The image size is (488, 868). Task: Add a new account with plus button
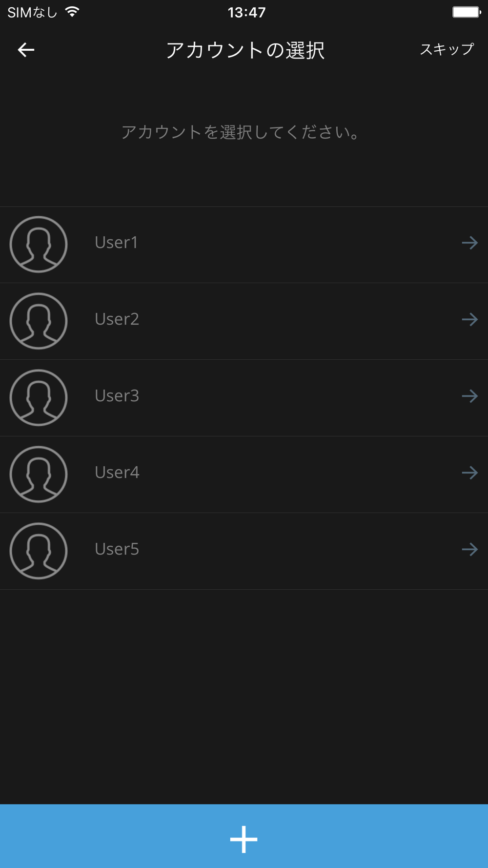pos(244,836)
